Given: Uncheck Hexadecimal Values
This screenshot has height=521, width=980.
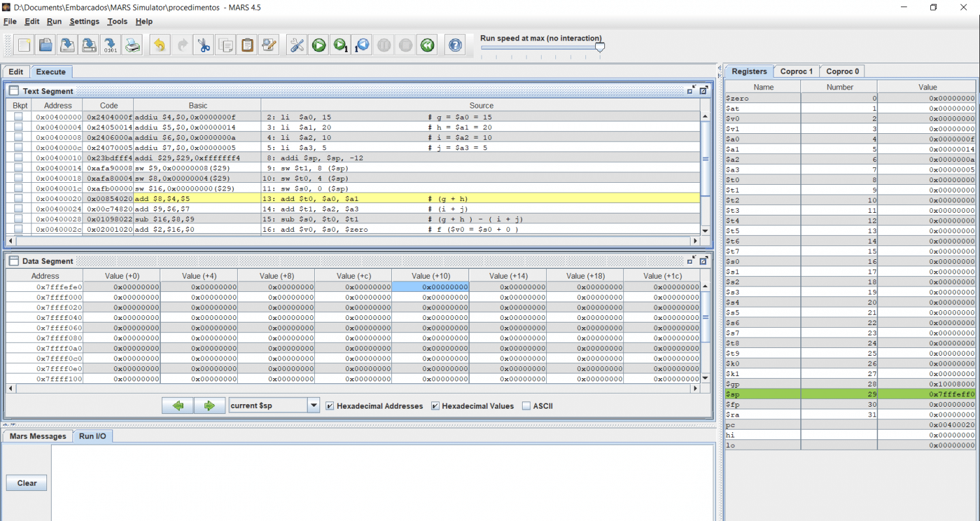Looking at the screenshot, I should pos(436,406).
